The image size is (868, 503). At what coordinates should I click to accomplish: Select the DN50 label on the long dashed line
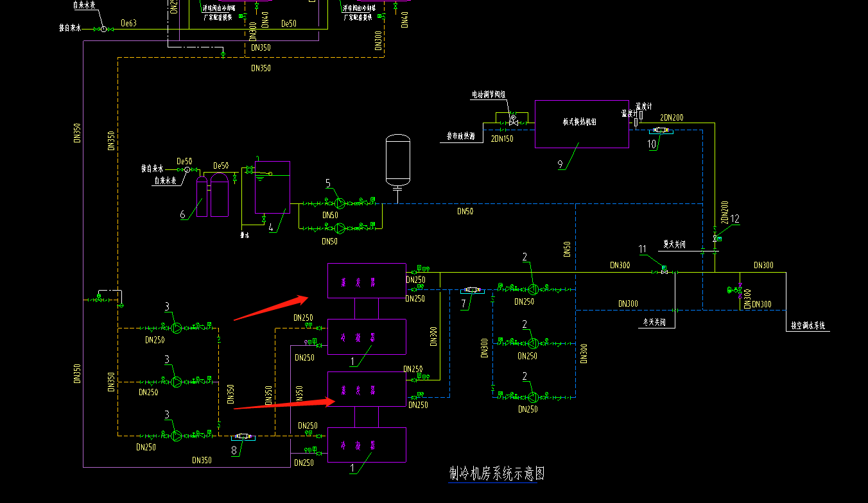(465, 211)
